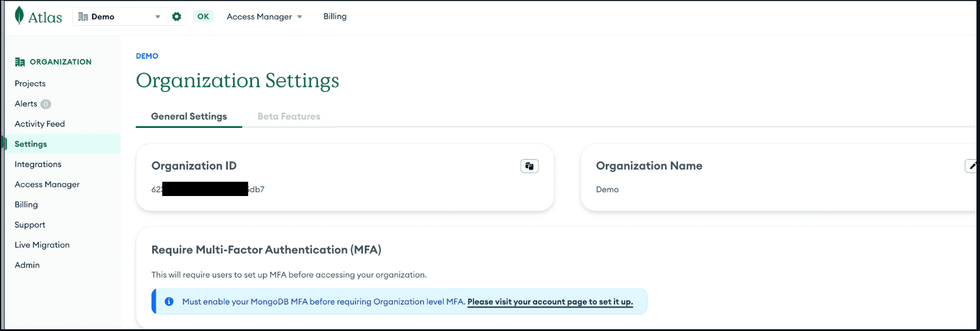Image resolution: width=980 pixels, height=331 pixels.
Task: Follow the account page setup link
Action: pyautogui.click(x=550, y=302)
